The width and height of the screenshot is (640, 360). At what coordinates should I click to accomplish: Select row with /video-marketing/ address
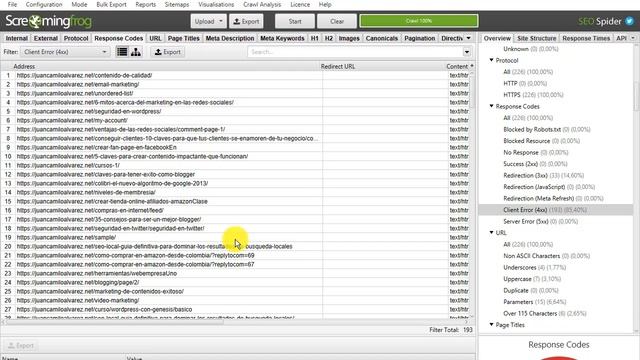[x=235, y=300]
